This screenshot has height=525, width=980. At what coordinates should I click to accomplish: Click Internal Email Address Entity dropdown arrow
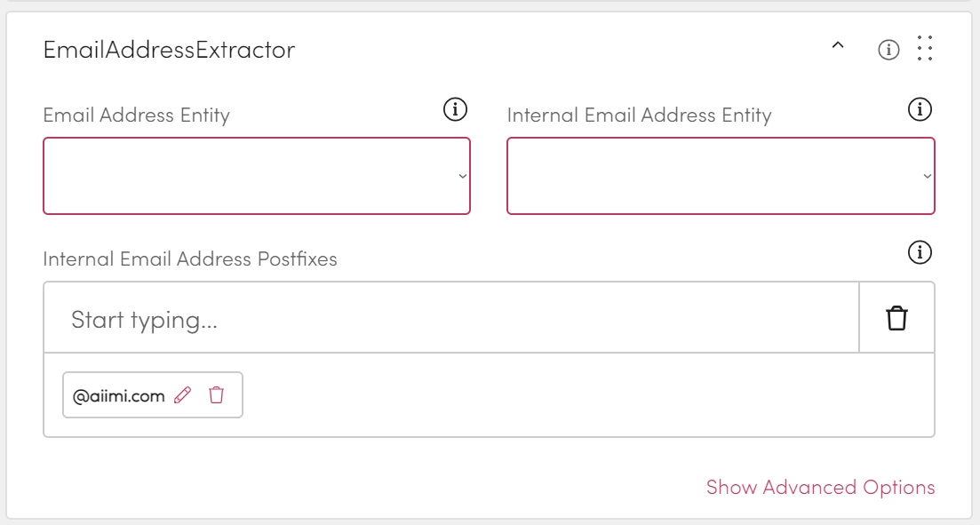[x=927, y=176]
